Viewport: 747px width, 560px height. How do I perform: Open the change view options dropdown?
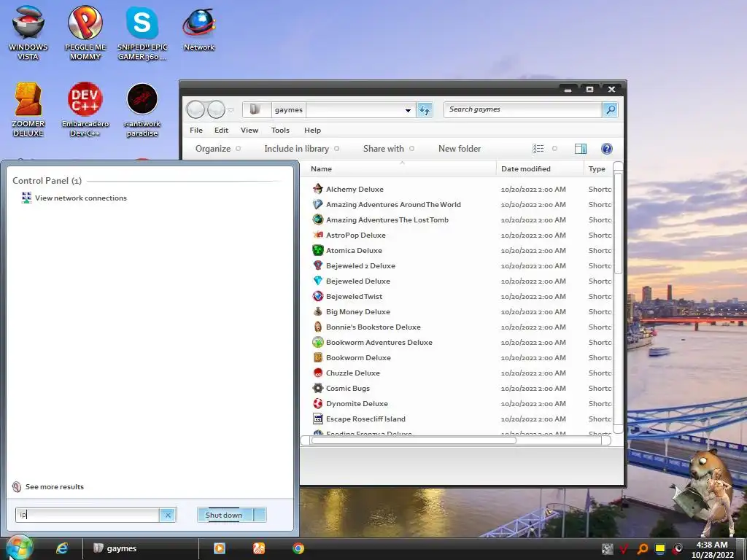point(554,149)
